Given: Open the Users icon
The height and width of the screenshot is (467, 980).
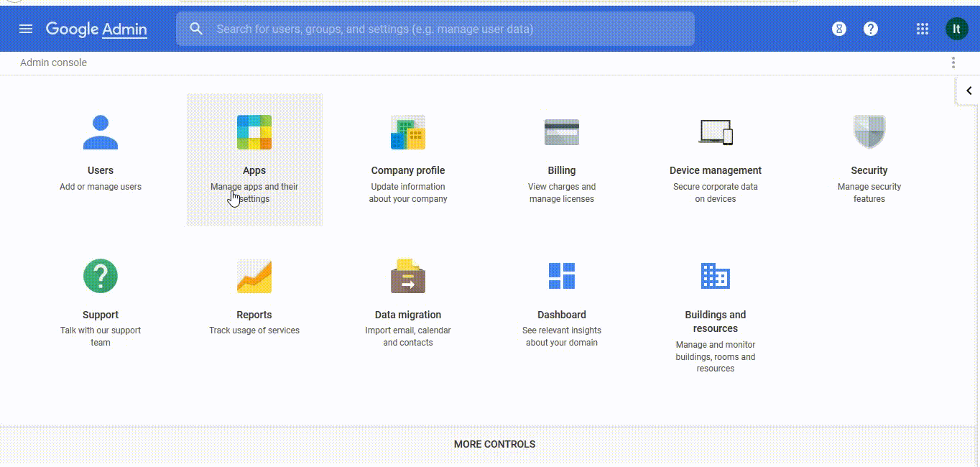Looking at the screenshot, I should (101, 132).
